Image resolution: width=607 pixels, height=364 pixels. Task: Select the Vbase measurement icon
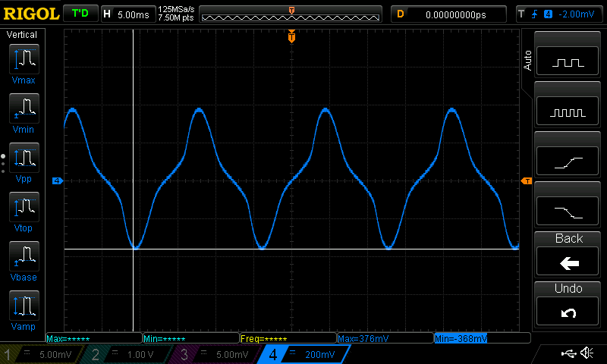click(x=24, y=260)
